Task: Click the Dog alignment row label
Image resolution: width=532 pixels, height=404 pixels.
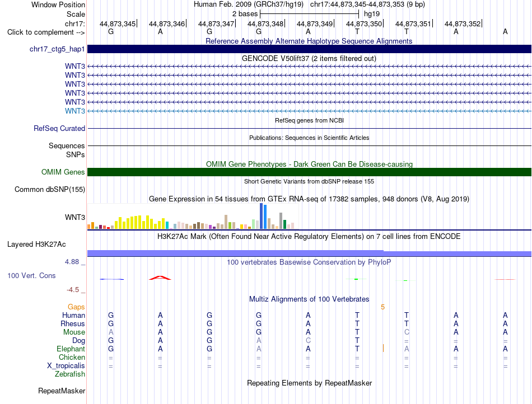Action: coord(78,341)
